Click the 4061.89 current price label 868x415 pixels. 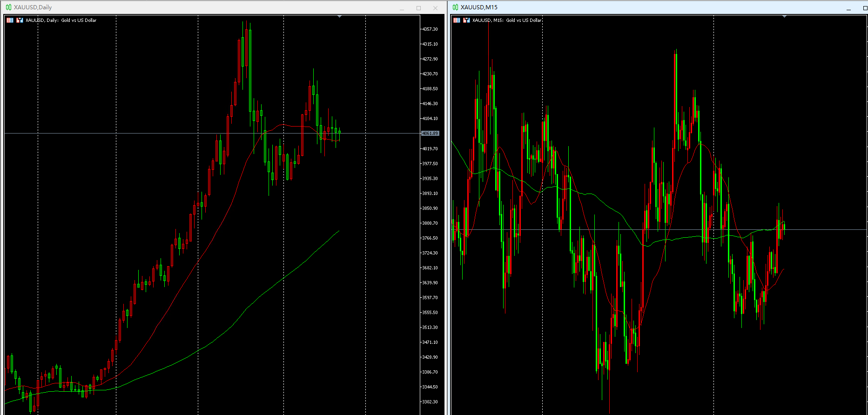(x=430, y=134)
